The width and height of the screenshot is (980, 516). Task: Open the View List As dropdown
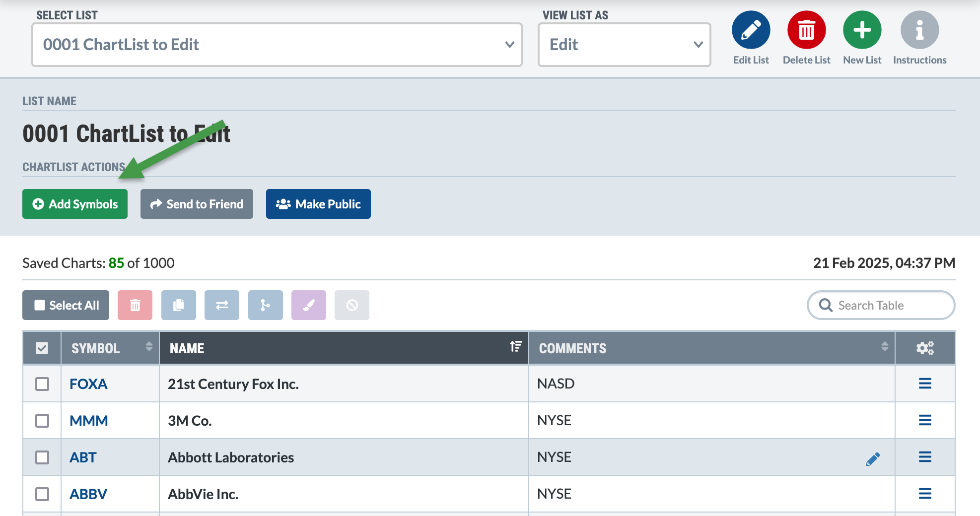coord(624,45)
